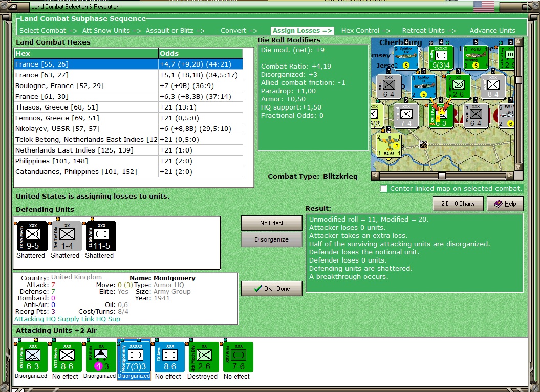Screen dimensions: 540x392
Task: Click the Disorganize button
Action: click(272, 239)
